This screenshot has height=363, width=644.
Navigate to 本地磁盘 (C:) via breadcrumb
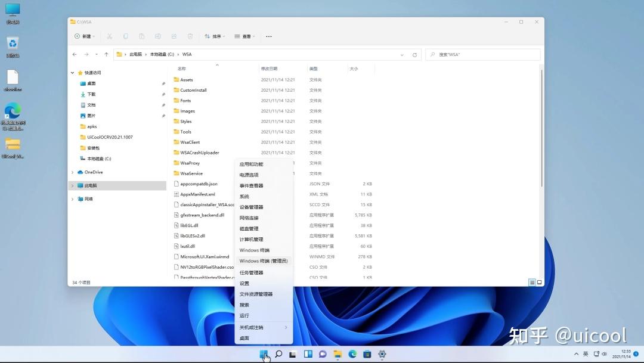click(162, 54)
